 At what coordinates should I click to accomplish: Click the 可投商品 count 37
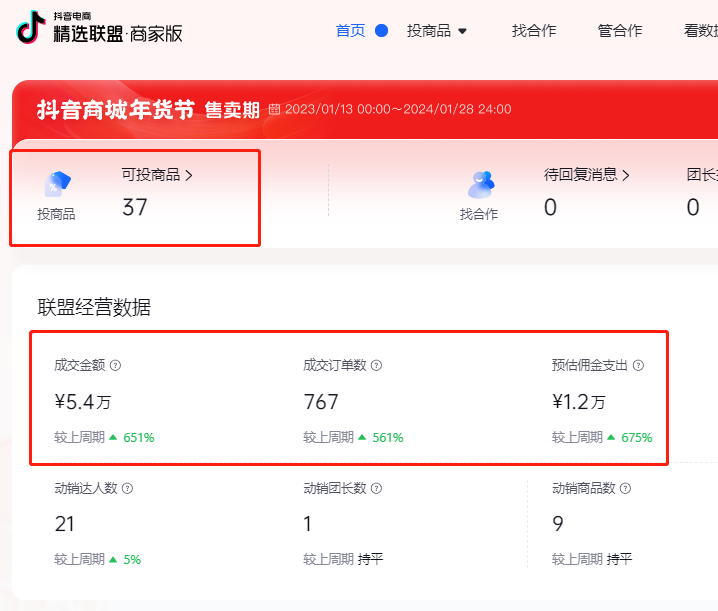click(135, 207)
